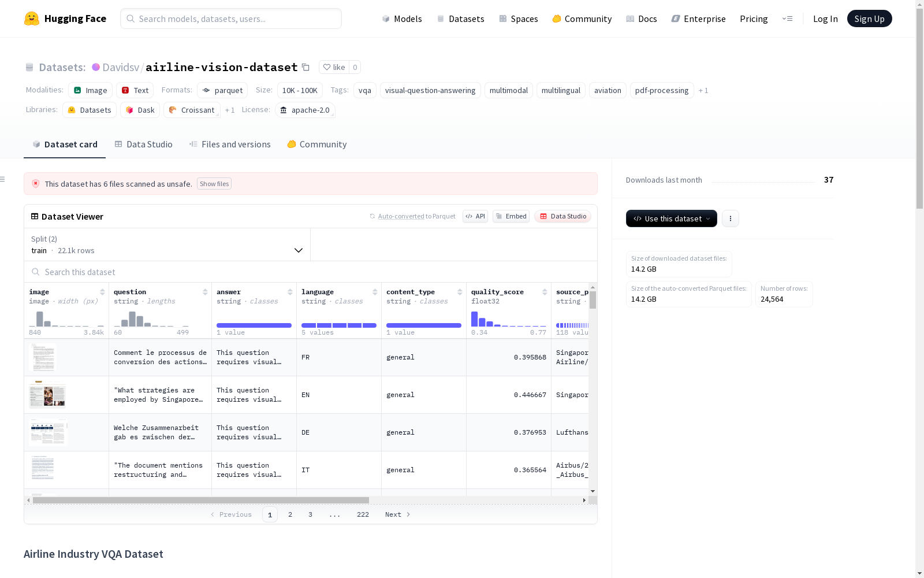
Task: Click the aviation tag
Action: click(x=608, y=90)
